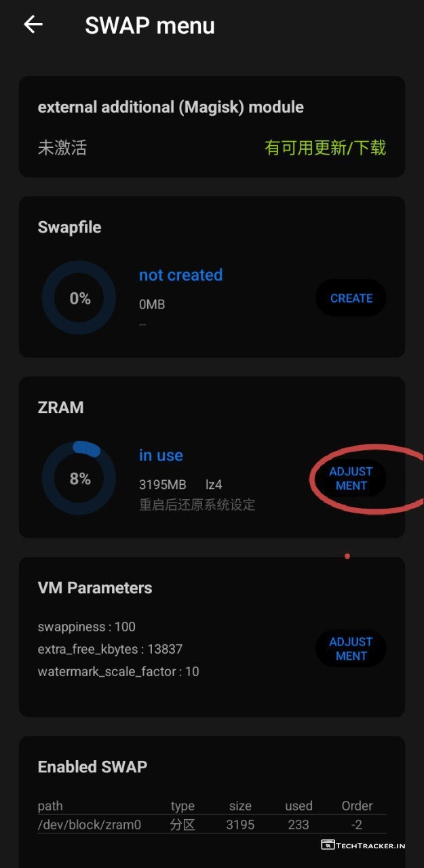Screen dimensions: 424x868
Task: Tap the lz4 compression algorithm label
Action: click(214, 485)
